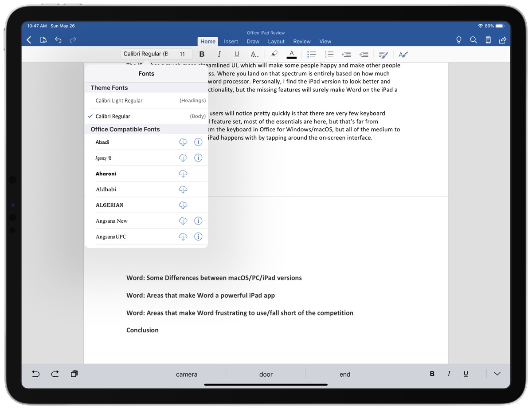Apply black font color
Image resolution: width=532 pixels, height=410 pixels.
click(291, 54)
